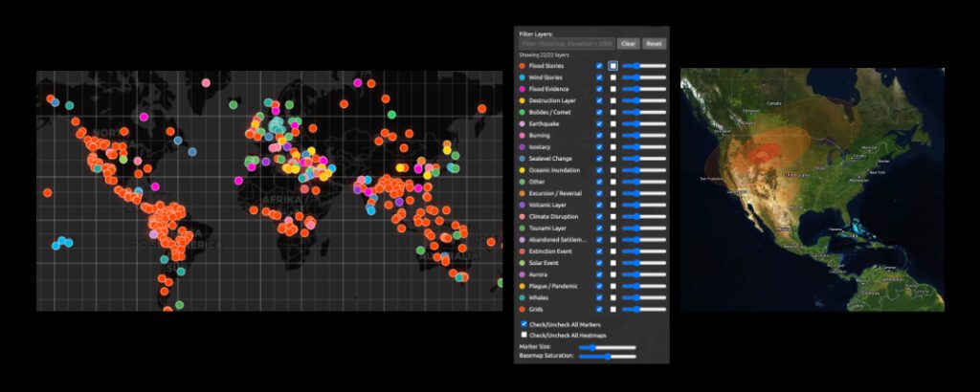
Task: Click the Filter Layers text input
Action: [x=567, y=44]
